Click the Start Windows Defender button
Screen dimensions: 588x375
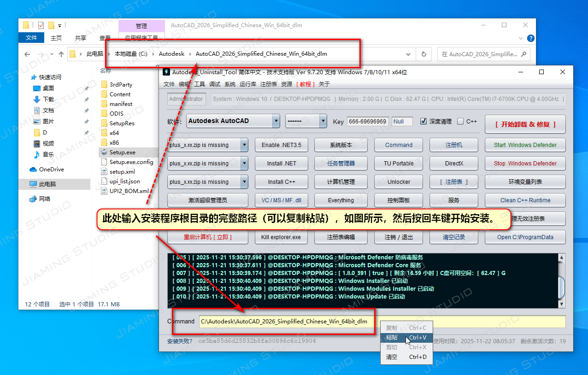click(525, 145)
